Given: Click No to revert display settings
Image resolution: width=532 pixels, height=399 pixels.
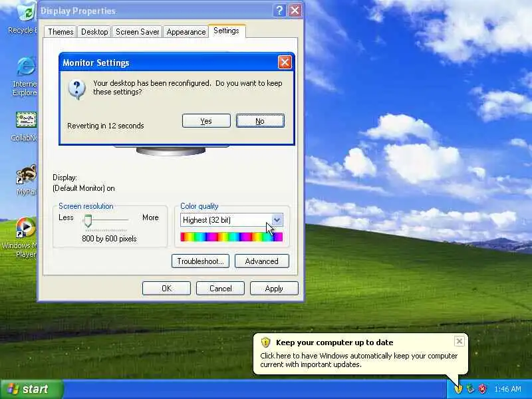Looking at the screenshot, I should coord(260,121).
